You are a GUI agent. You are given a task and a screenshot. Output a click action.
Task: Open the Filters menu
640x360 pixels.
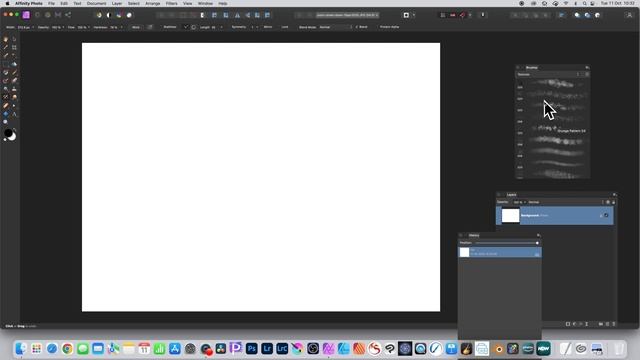(x=171, y=3)
